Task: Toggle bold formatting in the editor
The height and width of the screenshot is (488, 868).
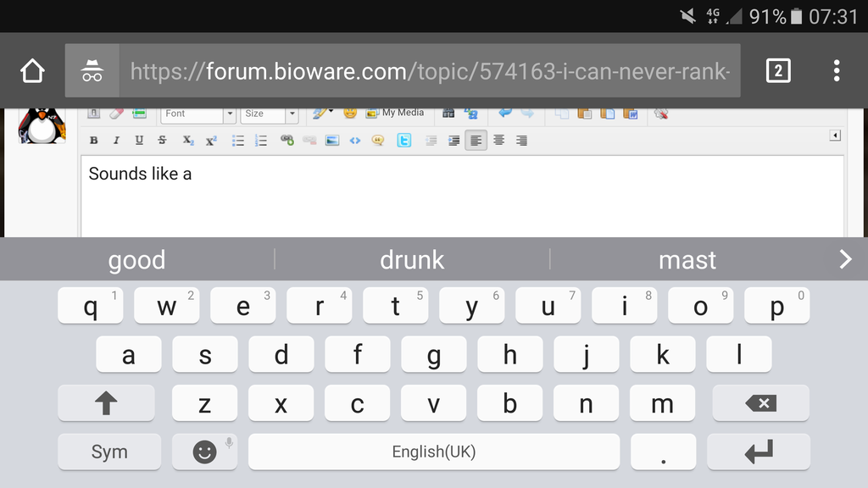Action: (x=94, y=141)
